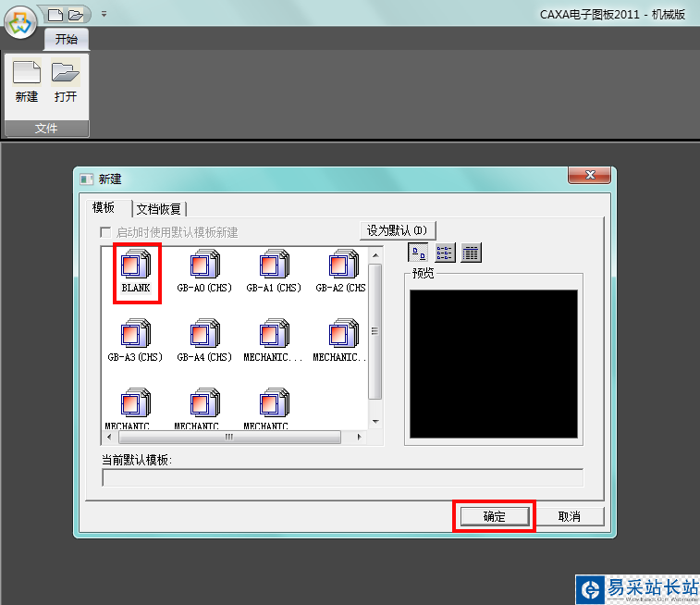Open the CAXA application menu orb

(x=20, y=23)
